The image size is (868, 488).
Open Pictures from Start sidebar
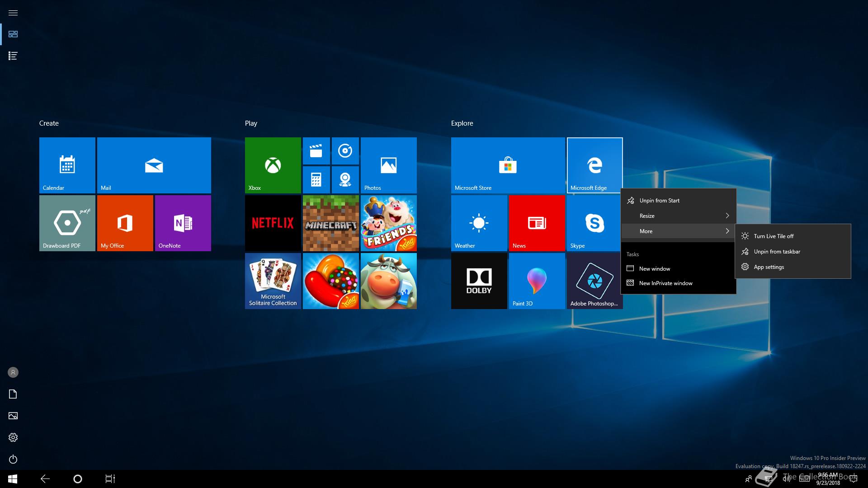pyautogui.click(x=13, y=416)
